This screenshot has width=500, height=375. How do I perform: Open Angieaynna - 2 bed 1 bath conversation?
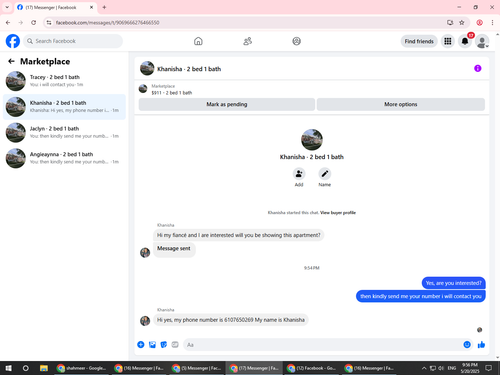(x=64, y=158)
